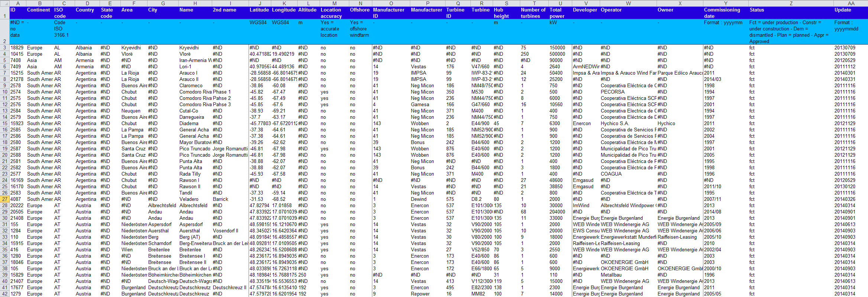
Task: Select the cell 'Format : yyyymm'
Action: click(726, 32)
